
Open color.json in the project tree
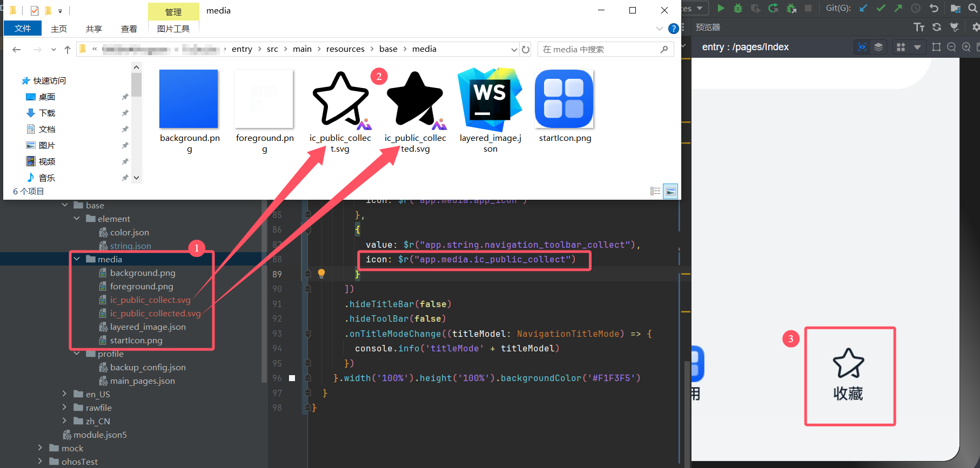(129, 232)
